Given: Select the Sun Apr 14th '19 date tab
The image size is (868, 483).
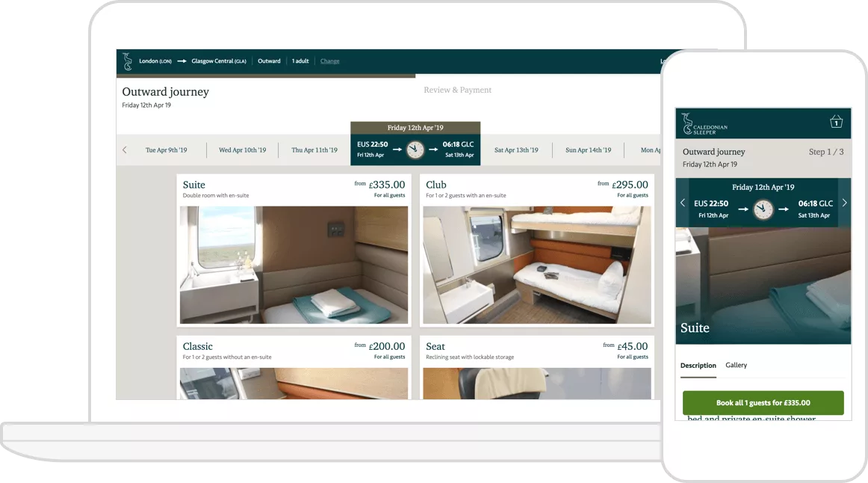Looking at the screenshot, I should [x=588, y=150].
